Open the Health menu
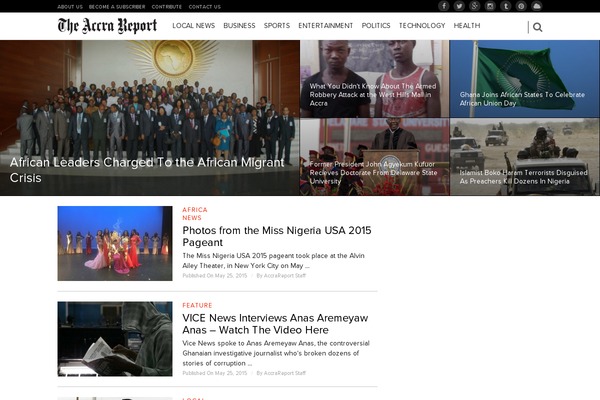The height and width of the screenshot is (400, 600). pos(467,26)
